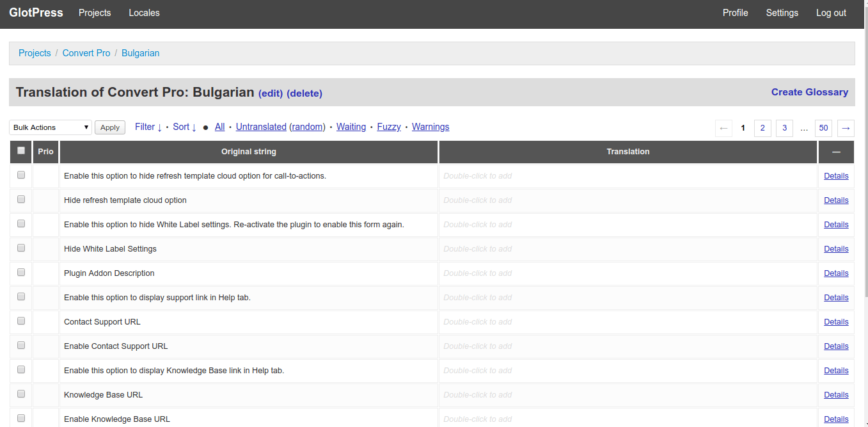Click translation field for 'Contact Support URL'
The image size is (868, 427).
coord(628,322)
